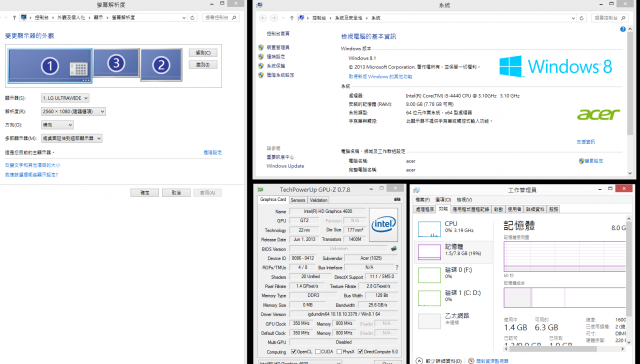
Task: Click the forward arrow in System window
Action: [x=274, y=18]
